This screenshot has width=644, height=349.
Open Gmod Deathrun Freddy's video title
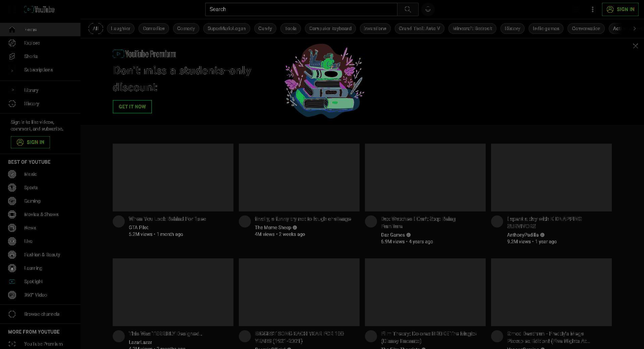tap(548, 337)
